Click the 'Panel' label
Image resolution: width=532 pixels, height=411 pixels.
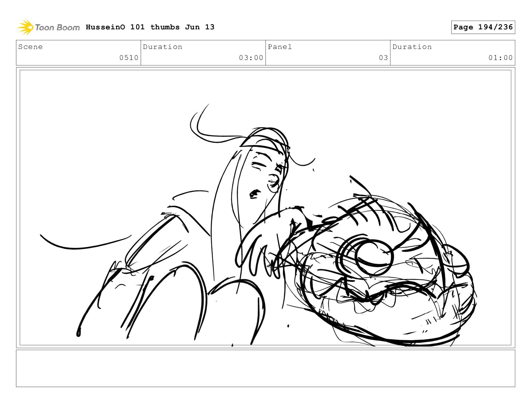point(280,47)
